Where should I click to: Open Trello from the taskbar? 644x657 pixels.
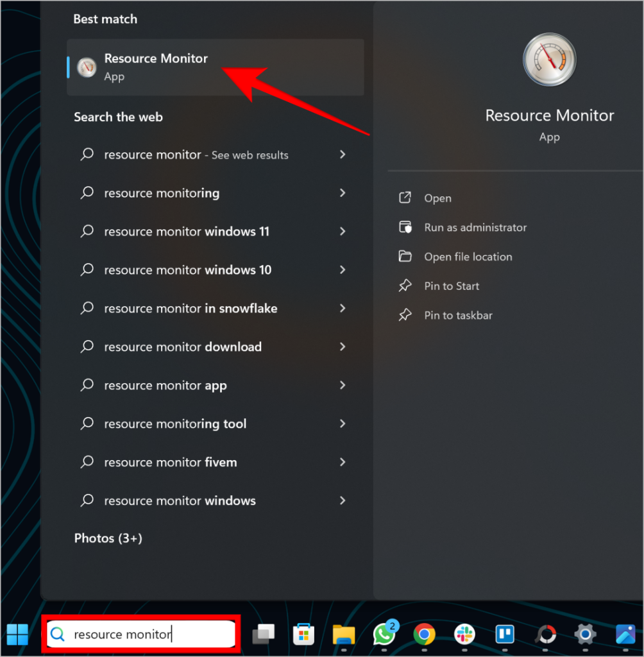click(x=505, y=635)
